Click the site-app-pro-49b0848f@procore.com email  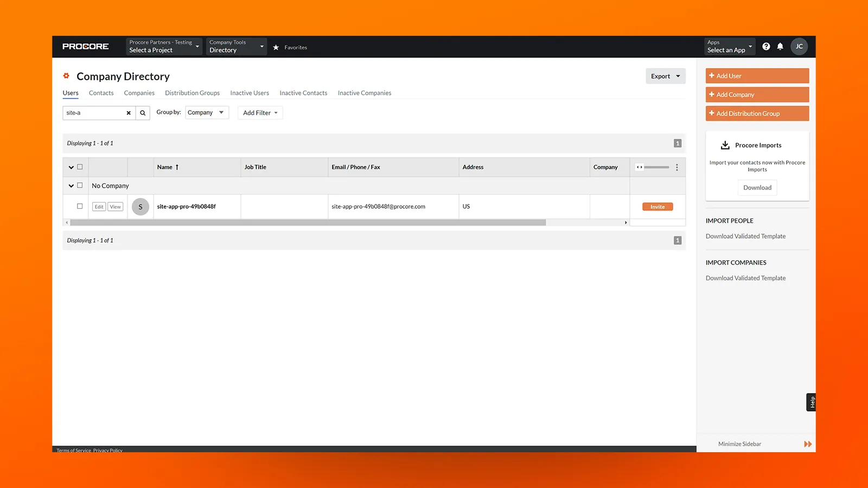pos(379,207)
